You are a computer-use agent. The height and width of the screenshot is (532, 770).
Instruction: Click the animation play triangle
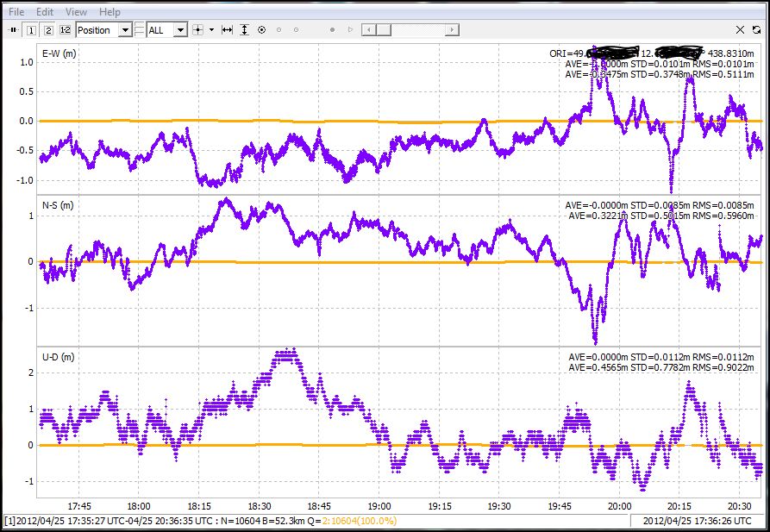coord(349,30)
